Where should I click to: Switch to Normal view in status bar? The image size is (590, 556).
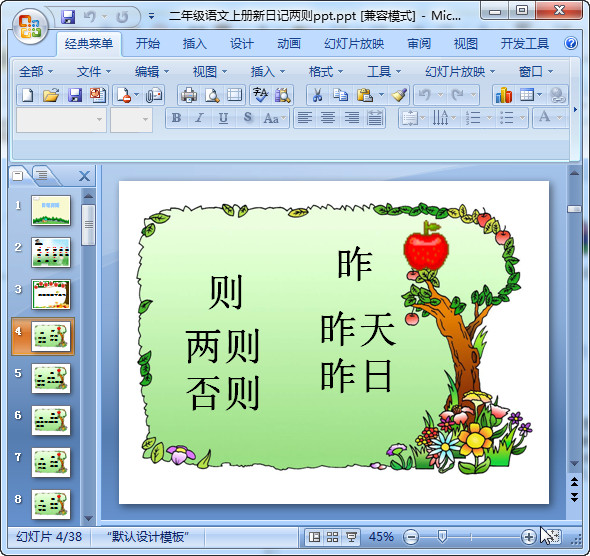[x=314, y=537]
